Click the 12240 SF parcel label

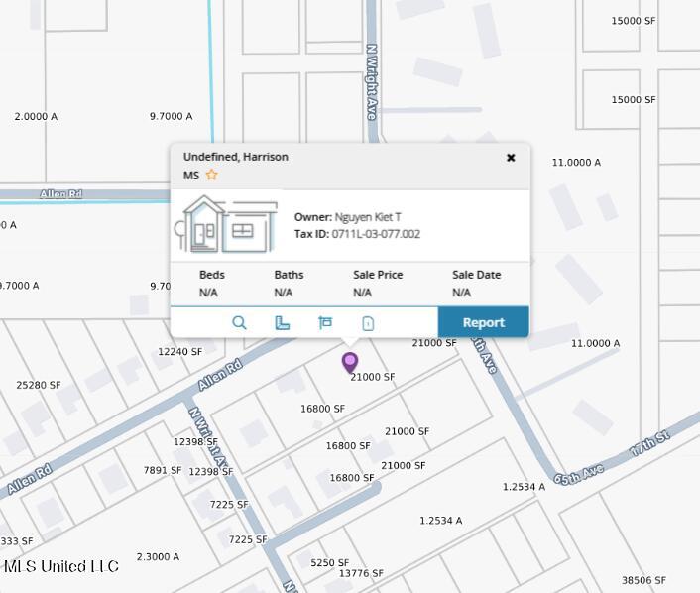tap(179, 352)
